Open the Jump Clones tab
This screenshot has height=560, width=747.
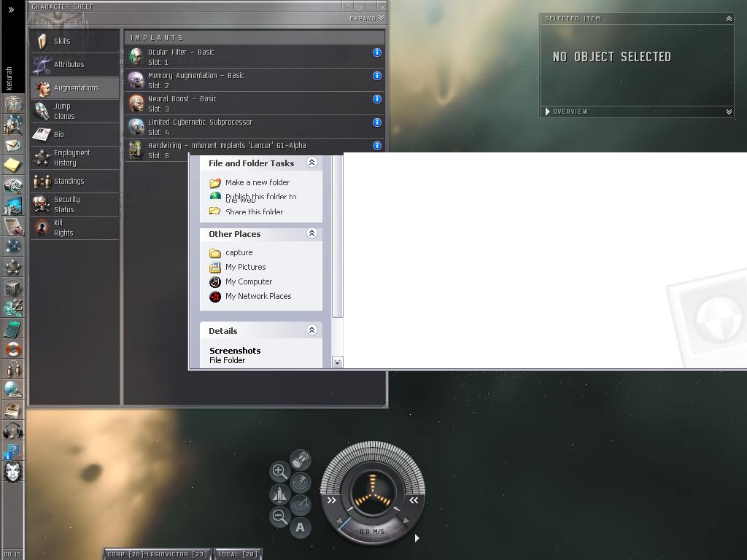(x=75, y=111)
